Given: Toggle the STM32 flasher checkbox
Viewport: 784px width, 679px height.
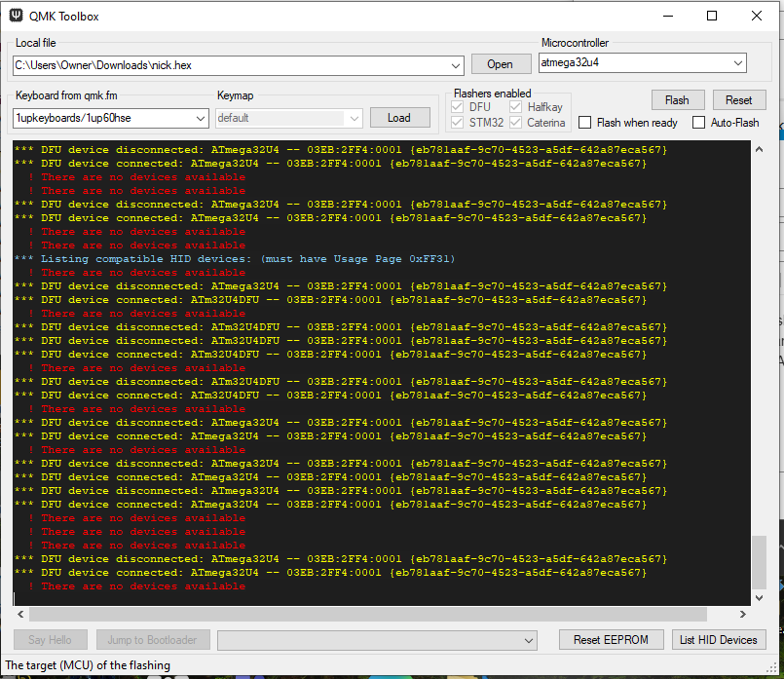Looking at the screenshot, I should (457, 123).
